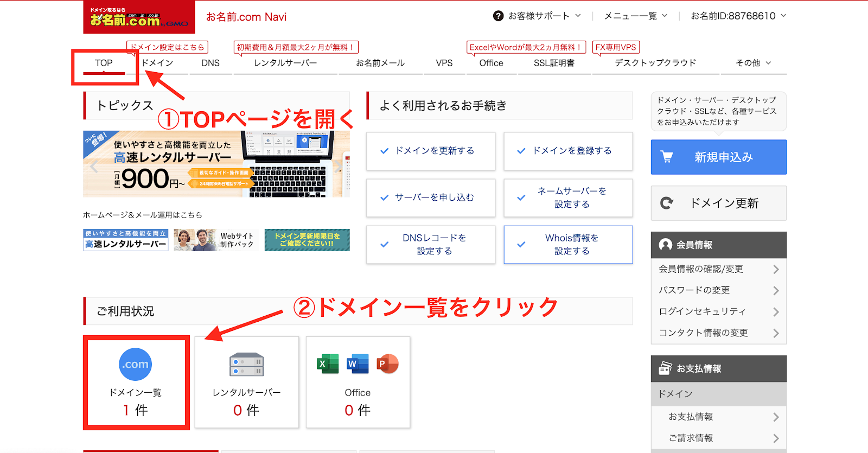Click the small 高速レンタルサーバー banner

(x=126, y=240)
